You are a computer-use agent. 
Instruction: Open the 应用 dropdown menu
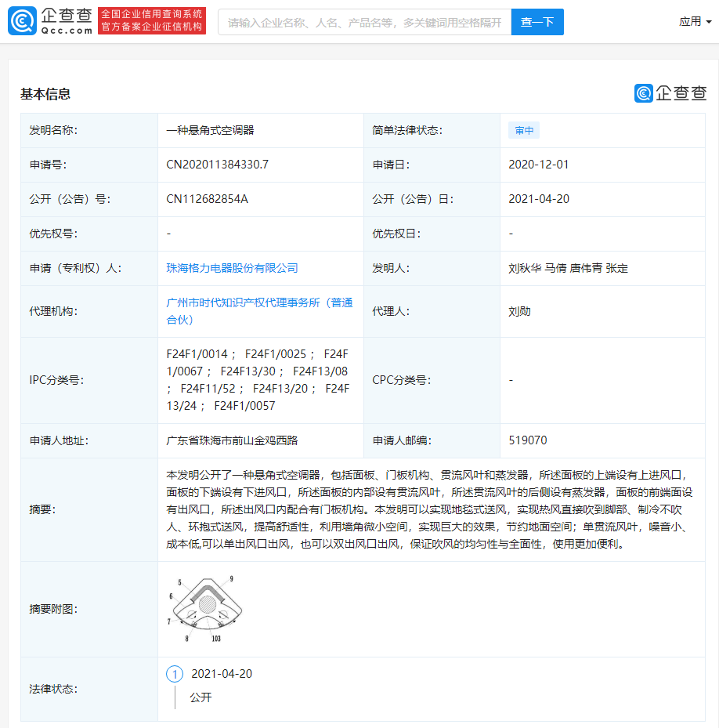(695, 22)
